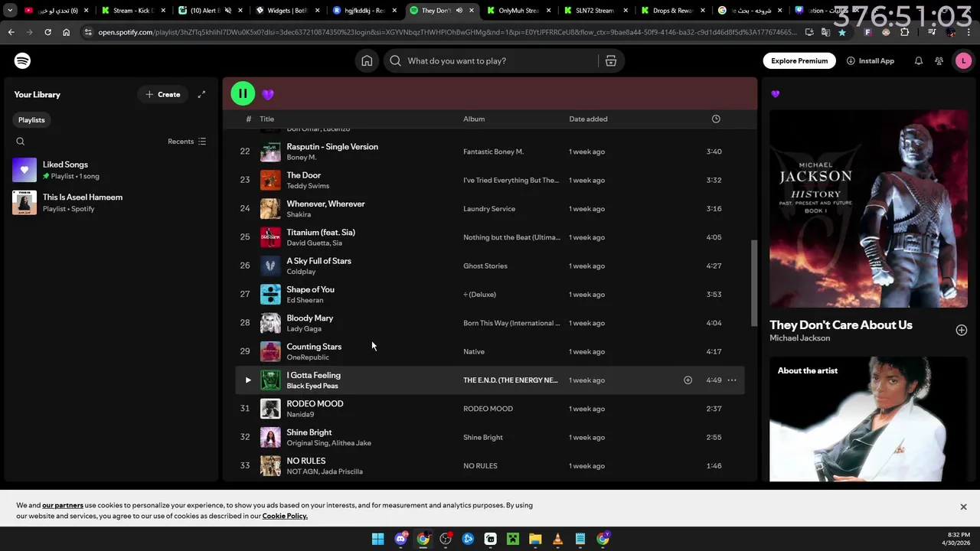Open the HIStory album cover art

click(x=868, y=209)
